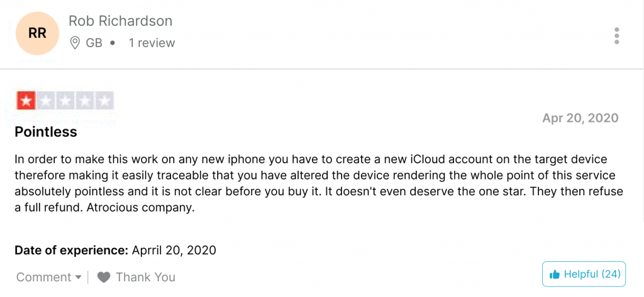The image size is (644, 297).
Task: Click the RR avatar circle
Action: point(37,34)
